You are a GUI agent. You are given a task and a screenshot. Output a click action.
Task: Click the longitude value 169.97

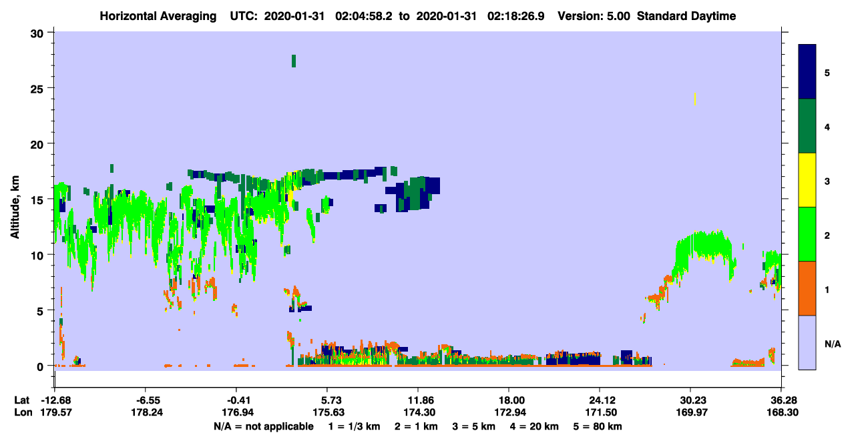coord(690,412)
